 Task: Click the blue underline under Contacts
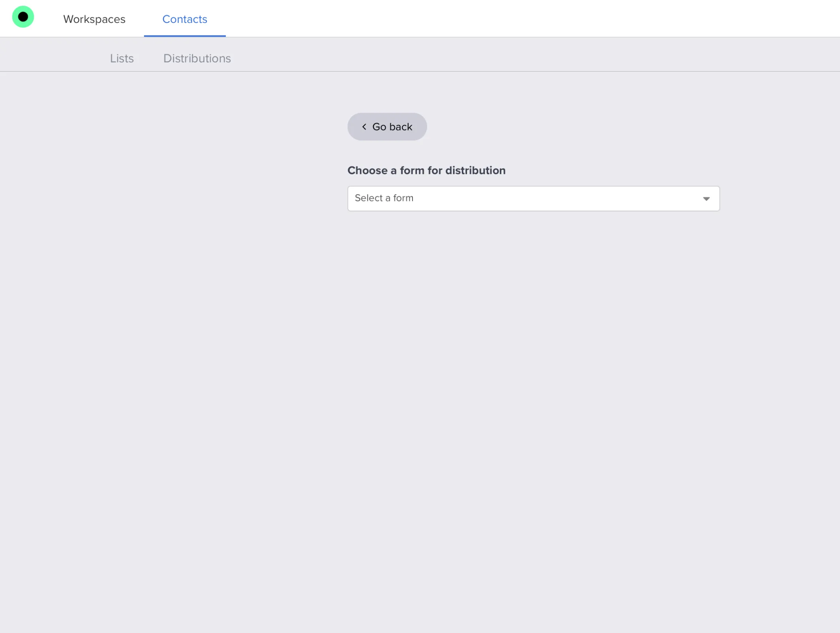184,36
